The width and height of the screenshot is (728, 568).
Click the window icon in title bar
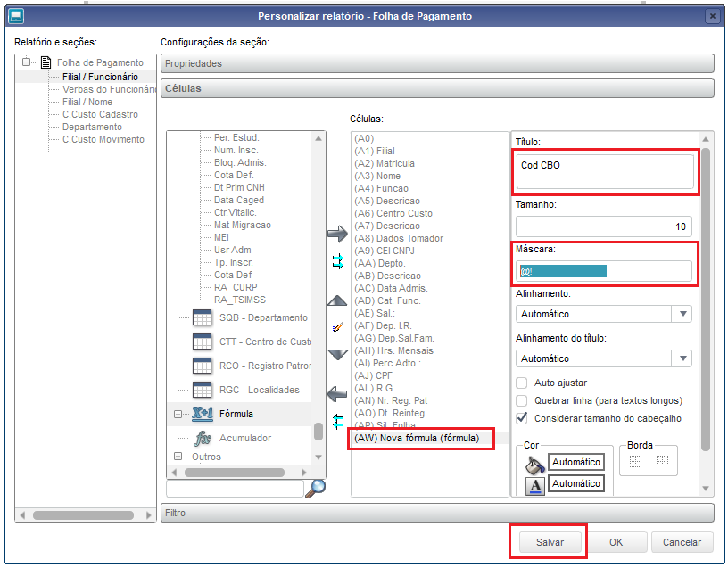click(16, 16)
